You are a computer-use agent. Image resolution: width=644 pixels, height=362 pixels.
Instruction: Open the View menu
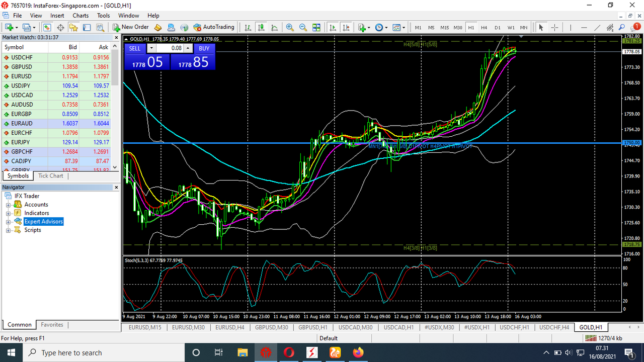tap(36, 16)
